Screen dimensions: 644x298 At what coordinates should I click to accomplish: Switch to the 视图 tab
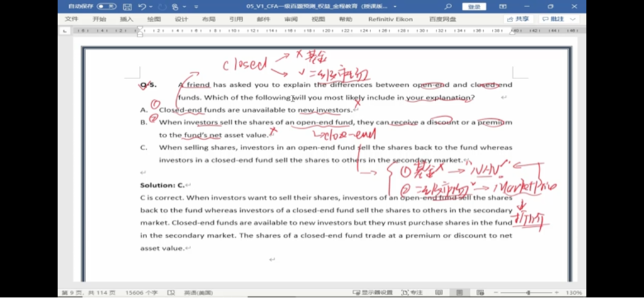[318, 19]
